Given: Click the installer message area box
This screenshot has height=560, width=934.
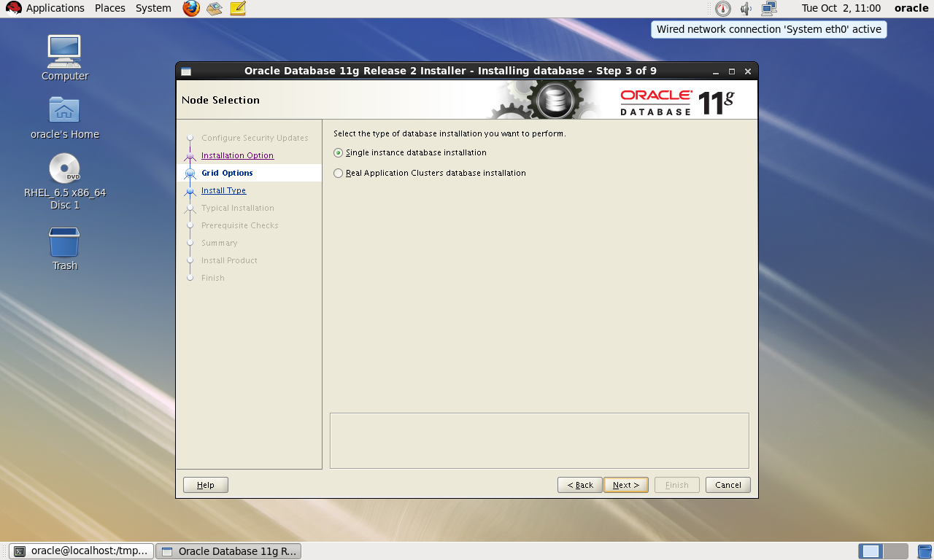Looking at the screenshot, I should pyautogui.click(x=539, y=440).
